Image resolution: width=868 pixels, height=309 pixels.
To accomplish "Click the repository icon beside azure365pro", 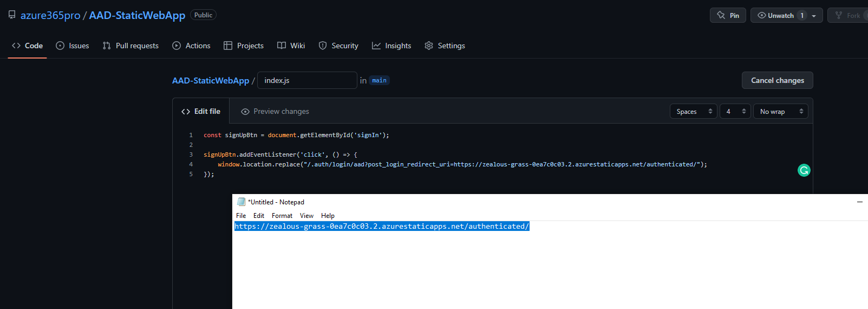I will tap(12, 15).
